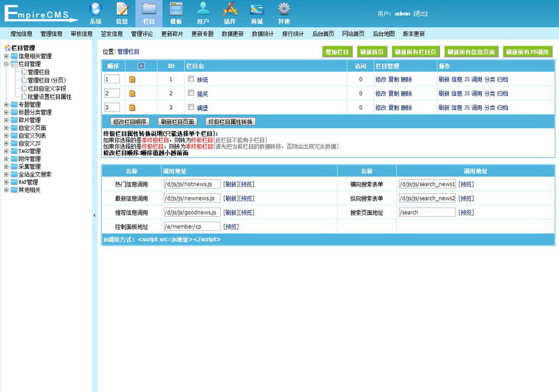Open WAP管理 in the sidebar tree

pos(28,182)
